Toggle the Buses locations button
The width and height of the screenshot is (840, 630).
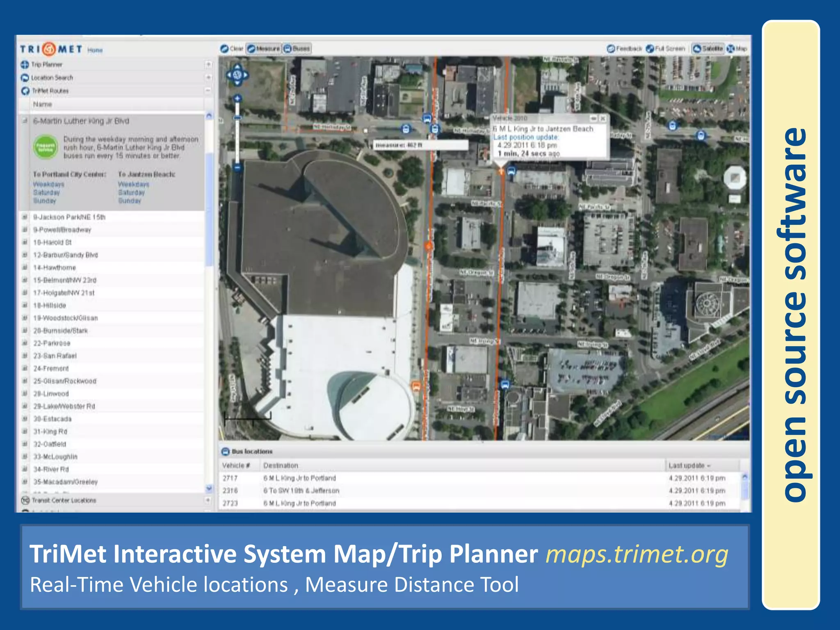(x=297, y=49)
